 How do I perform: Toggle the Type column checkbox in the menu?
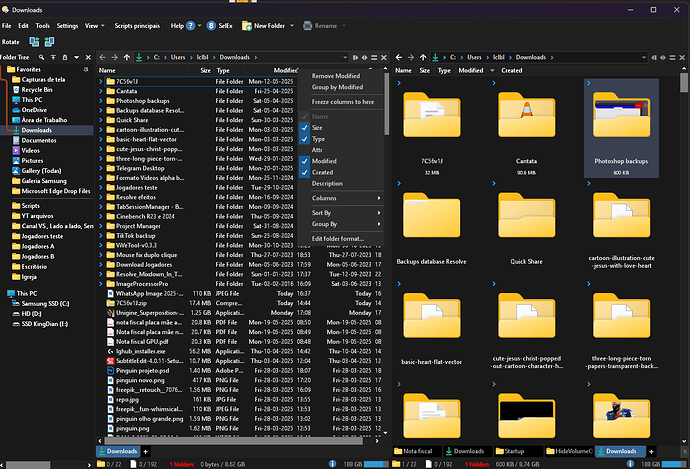coord(305,139)
